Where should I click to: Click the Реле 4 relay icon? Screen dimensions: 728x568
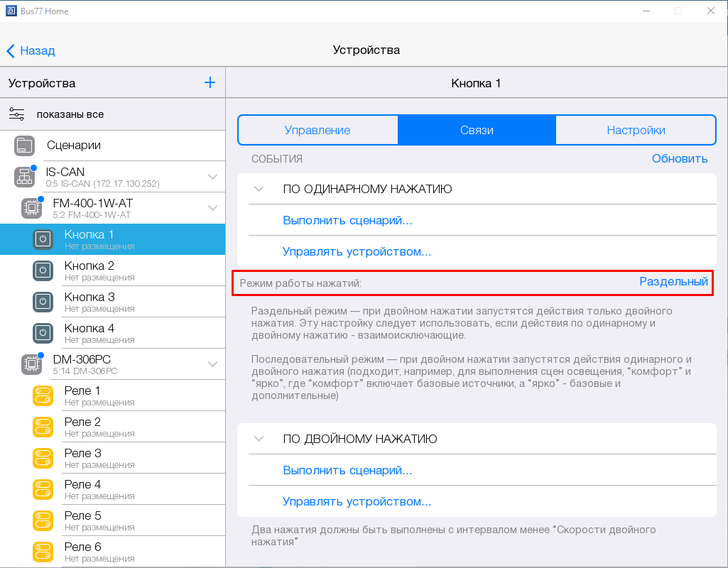[x=43, y=489]
